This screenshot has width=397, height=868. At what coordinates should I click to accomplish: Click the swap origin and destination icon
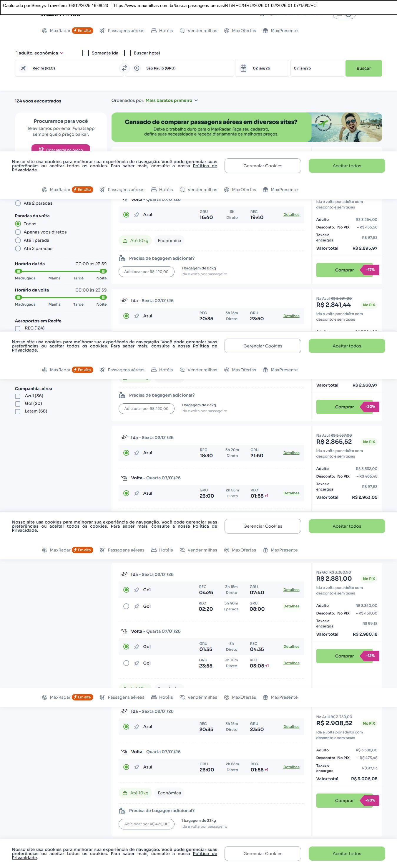pyautogui.click(x=124, y=68)
